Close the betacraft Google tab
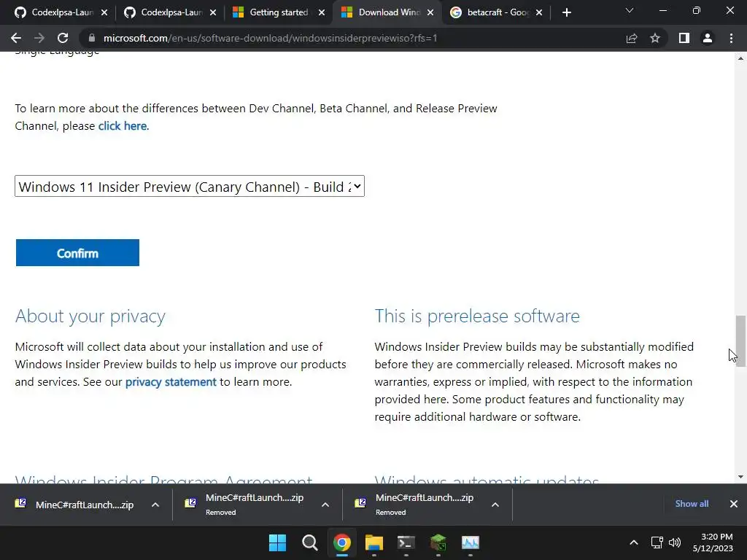This screenshot has width=747, height=560. (x=539, y=12)
